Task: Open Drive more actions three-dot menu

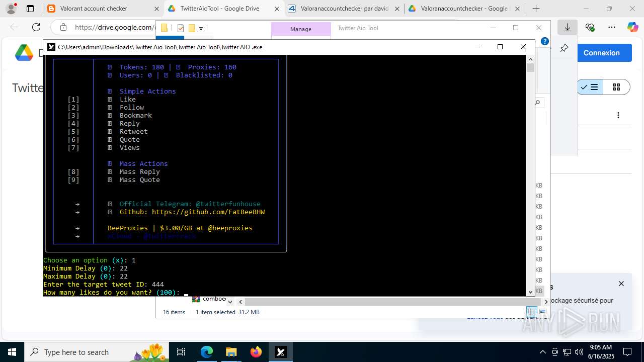Action: pos(618,115)
